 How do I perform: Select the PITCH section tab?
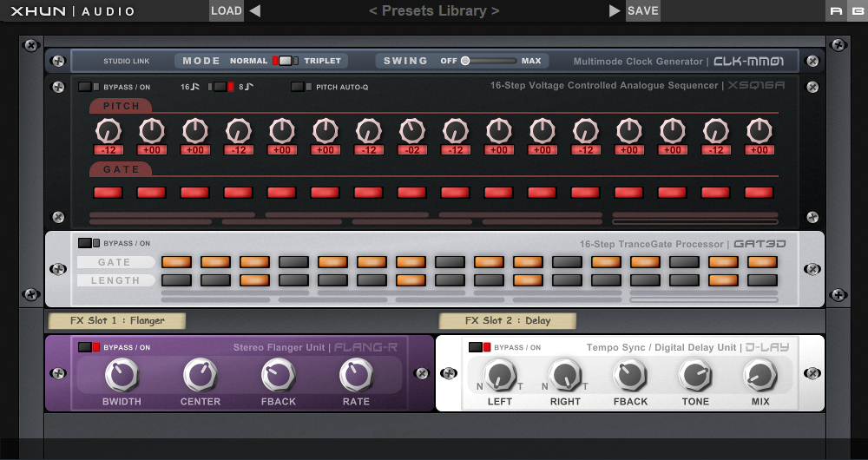(121, 106)
